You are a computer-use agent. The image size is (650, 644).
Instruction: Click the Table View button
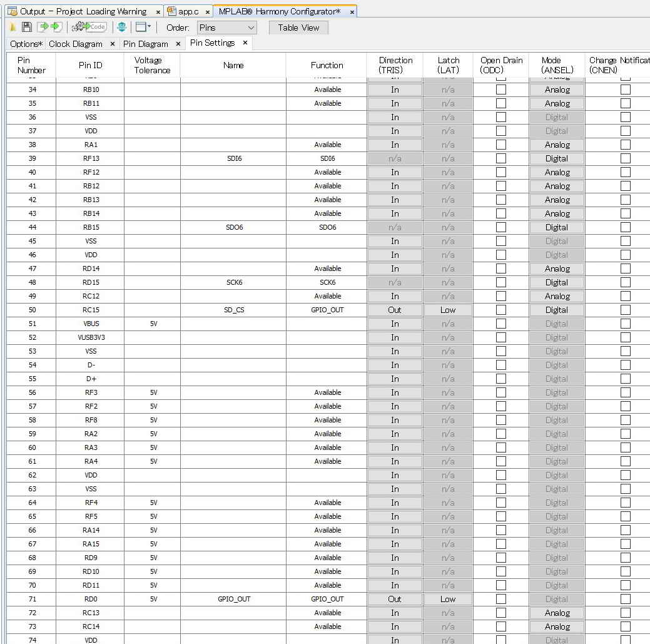click(x=298, y=28)
